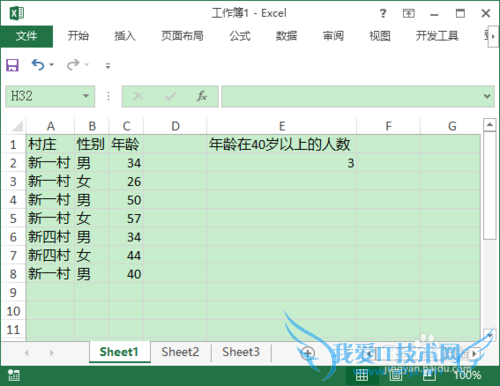
Task: Click inside the formula bar input
Action: pos(352,96)
